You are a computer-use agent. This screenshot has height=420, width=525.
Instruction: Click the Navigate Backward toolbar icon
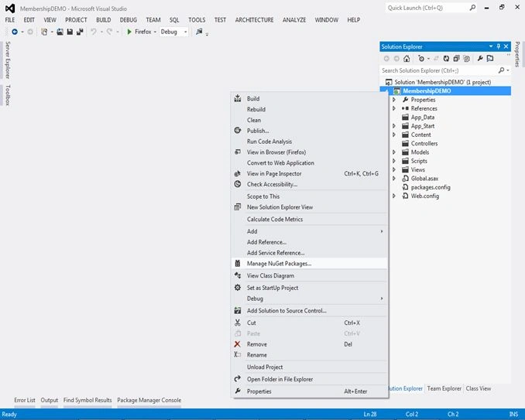tap(15, 32)
